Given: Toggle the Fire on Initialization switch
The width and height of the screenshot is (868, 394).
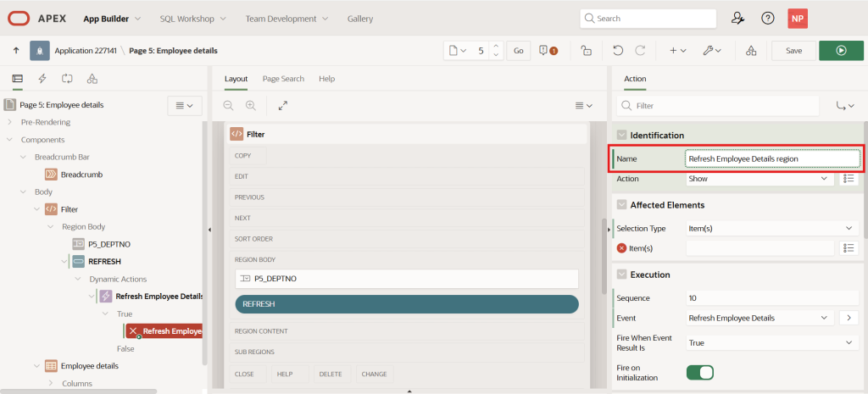Looking at the screenshot, I should point(699,373).
